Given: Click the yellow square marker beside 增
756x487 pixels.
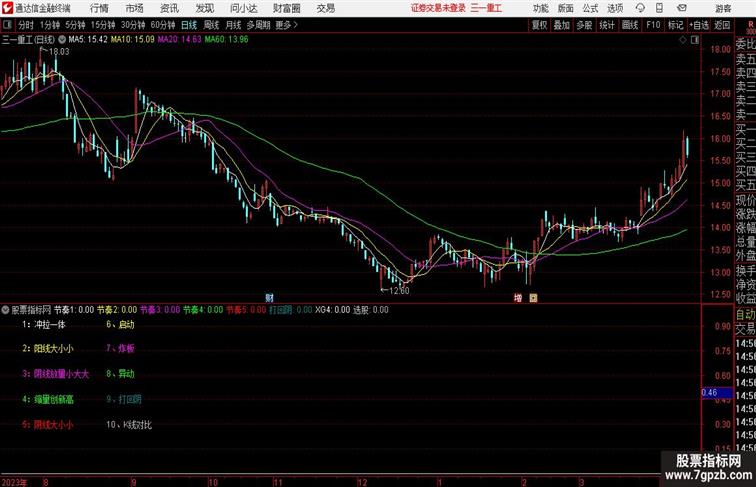Looking at the screenshot, I should point(533,298).
